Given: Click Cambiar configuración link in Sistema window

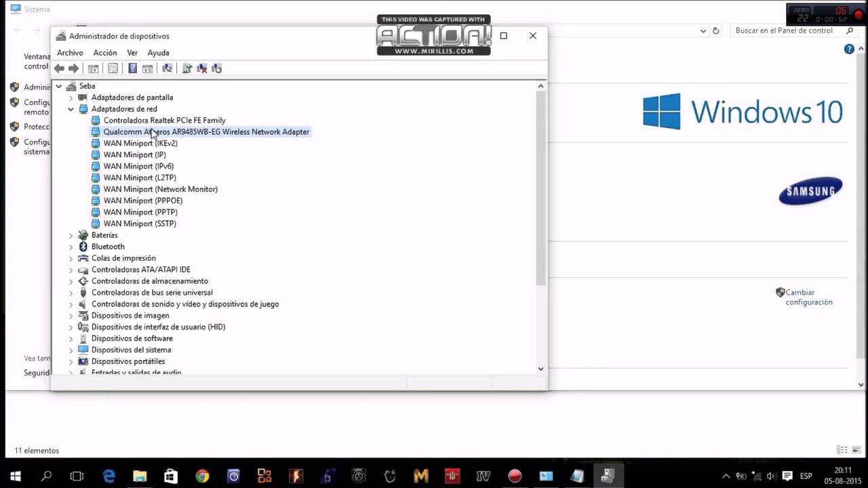Looking at the screenshot, I should click(x=808, y=298).
